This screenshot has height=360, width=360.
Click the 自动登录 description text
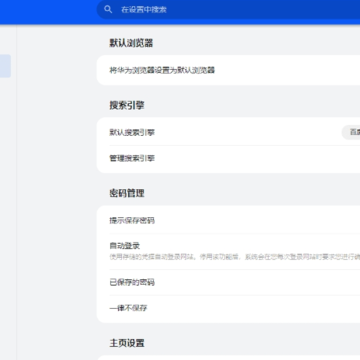235,257
